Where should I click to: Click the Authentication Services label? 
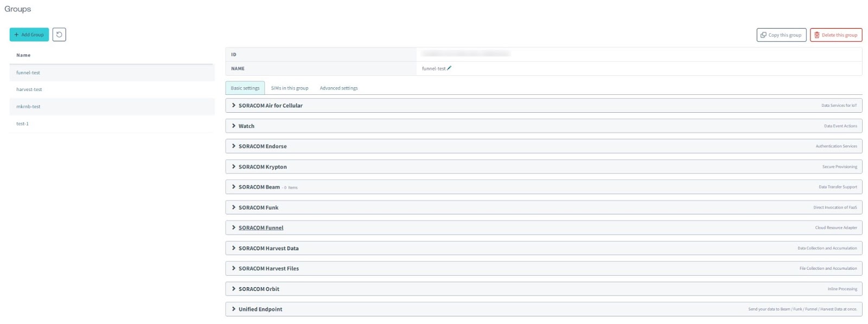point(836,146)
